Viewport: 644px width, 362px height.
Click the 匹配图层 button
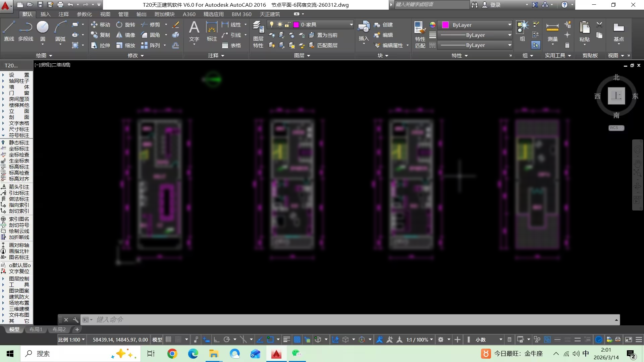323,45
